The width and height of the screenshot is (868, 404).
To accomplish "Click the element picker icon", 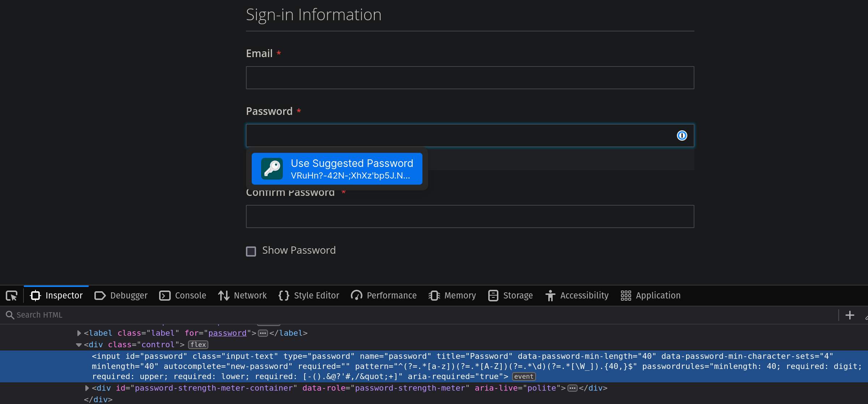I will click(x=12, y=296).
